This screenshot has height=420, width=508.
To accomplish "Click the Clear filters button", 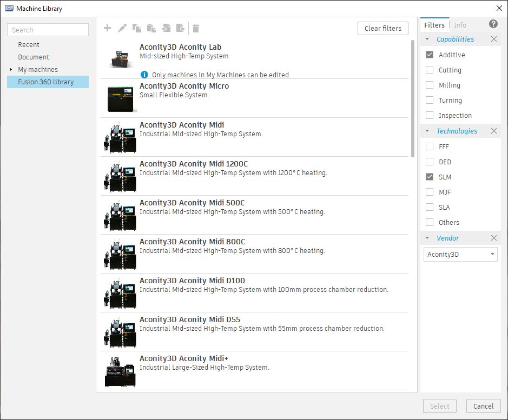I will [x=383, y=29].
